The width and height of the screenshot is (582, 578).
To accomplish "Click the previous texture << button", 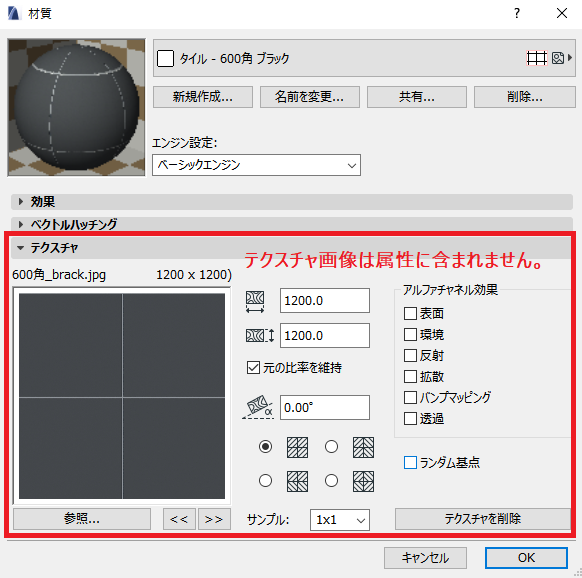I will pyautogui.click(x=179, y=519).
